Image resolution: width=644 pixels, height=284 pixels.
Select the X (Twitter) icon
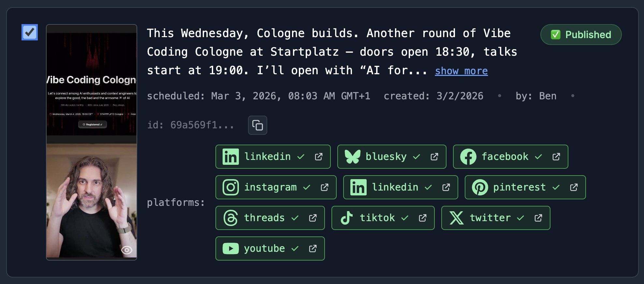click(x=456, y=218)
